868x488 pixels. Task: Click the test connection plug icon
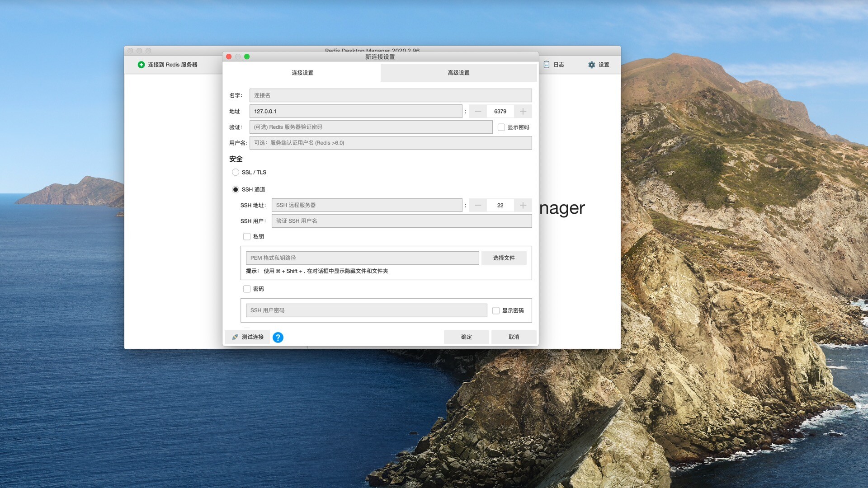pos(235,337)
